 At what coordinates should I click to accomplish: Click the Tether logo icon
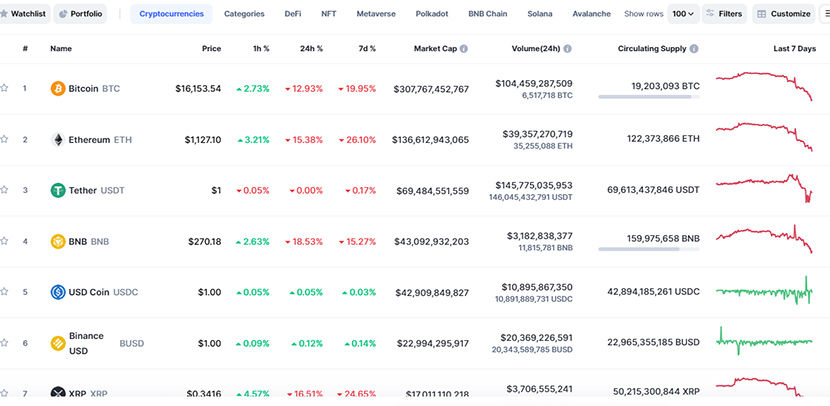(x=58, y=190)
